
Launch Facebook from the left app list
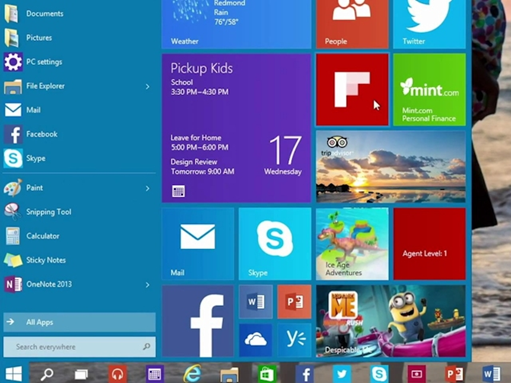(79, 134)
